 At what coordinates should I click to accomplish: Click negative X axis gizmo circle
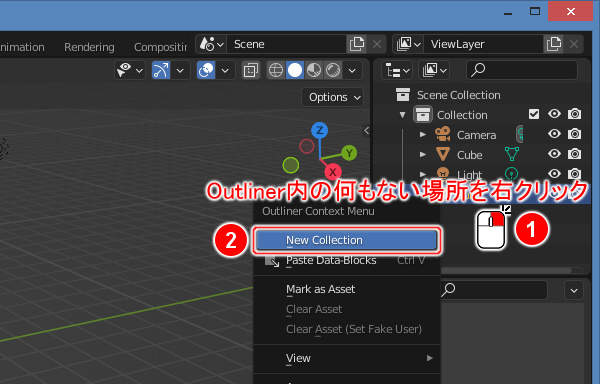point(307,146)
